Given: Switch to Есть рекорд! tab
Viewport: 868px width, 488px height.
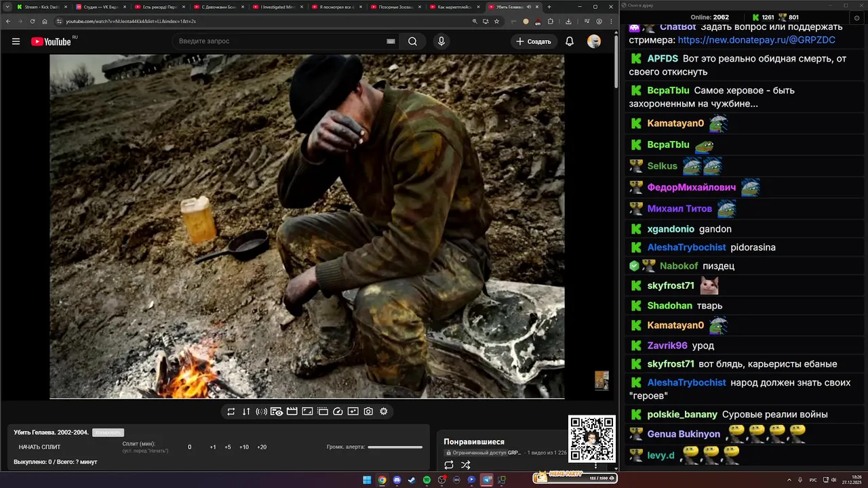Looking at the screenshot, I should point(161,7).
